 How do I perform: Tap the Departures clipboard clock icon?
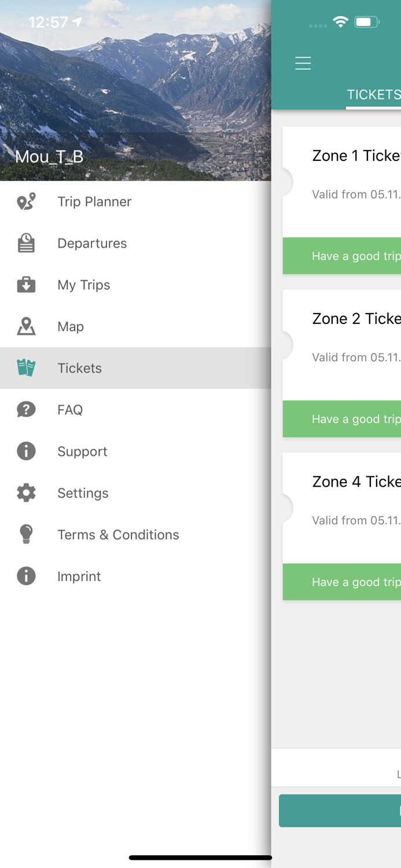[x=26, y=243]
